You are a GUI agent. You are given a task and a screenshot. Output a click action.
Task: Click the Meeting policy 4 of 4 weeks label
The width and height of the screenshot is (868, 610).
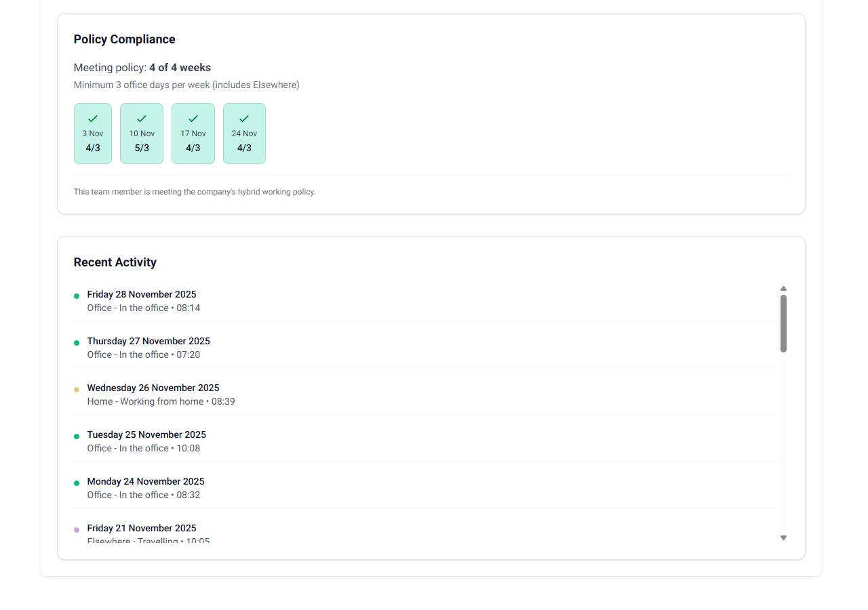[142, 67]
